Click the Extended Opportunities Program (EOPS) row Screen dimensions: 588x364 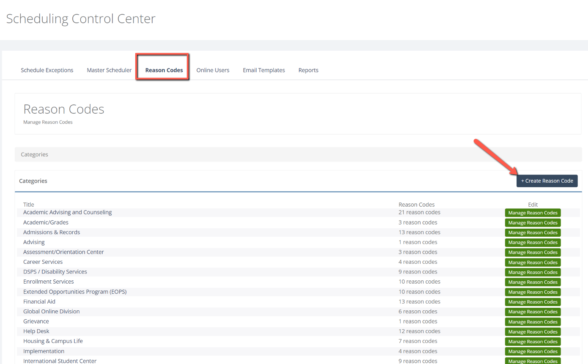75,291
